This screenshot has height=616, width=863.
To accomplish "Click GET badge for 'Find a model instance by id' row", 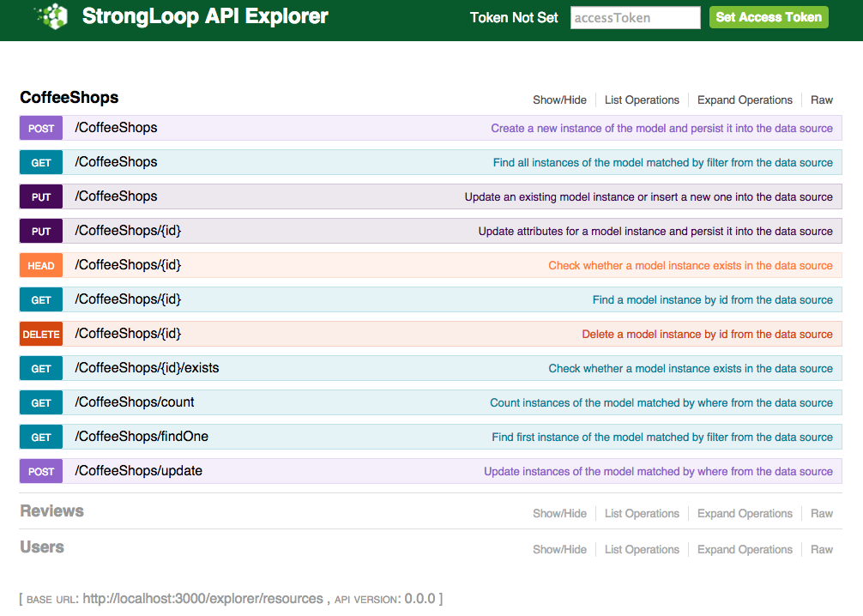I will point(41,300).
